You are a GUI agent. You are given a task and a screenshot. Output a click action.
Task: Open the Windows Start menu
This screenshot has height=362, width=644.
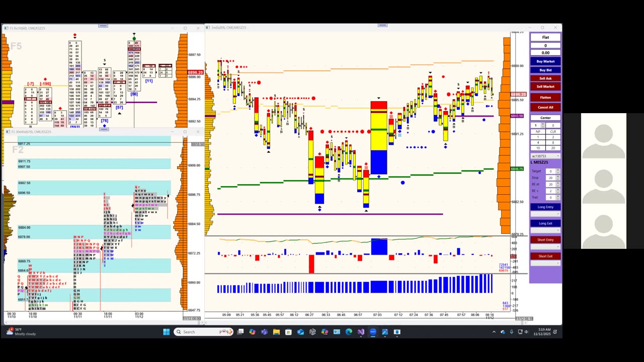[x=167, y=332]
